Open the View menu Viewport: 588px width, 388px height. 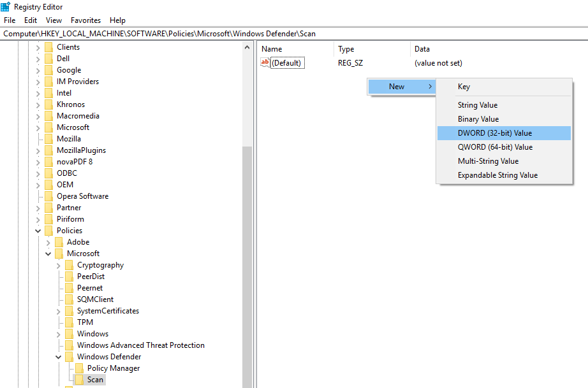pyautogui.click(x=54, y=20)
